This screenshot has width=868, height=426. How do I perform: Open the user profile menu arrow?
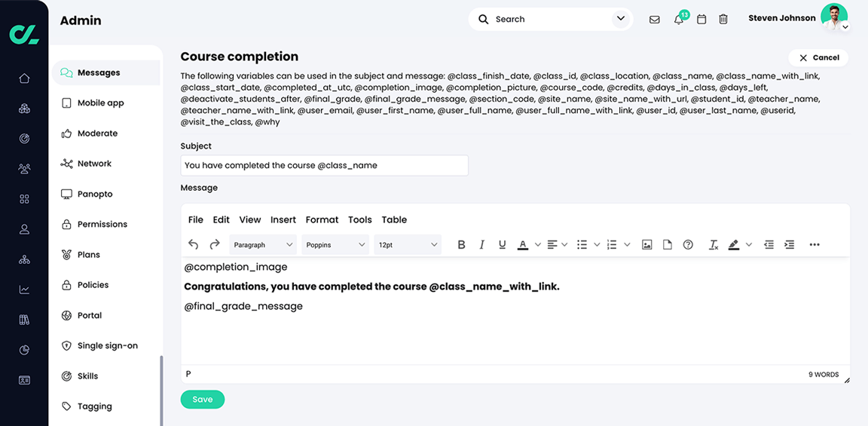coord(845,26)
